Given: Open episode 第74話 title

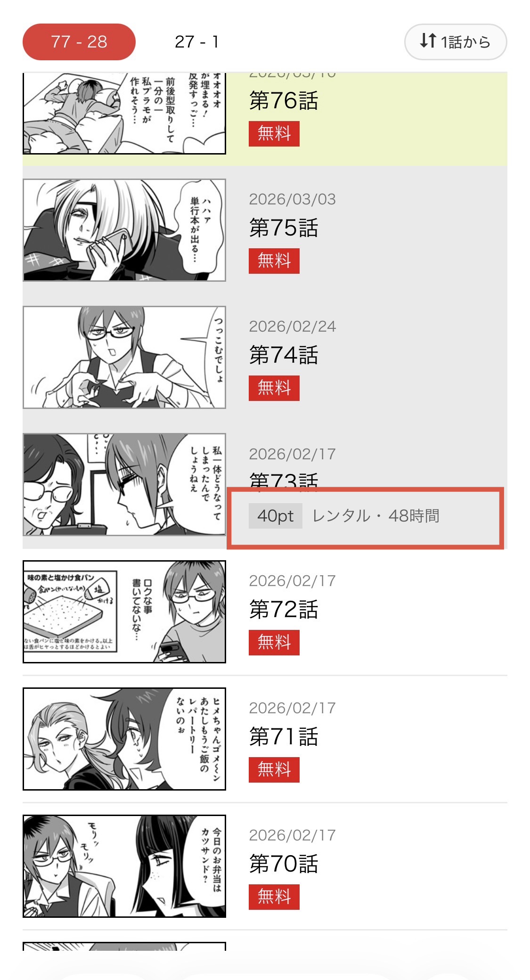Looking at the screenshot, I should click(x=284, y=355).
